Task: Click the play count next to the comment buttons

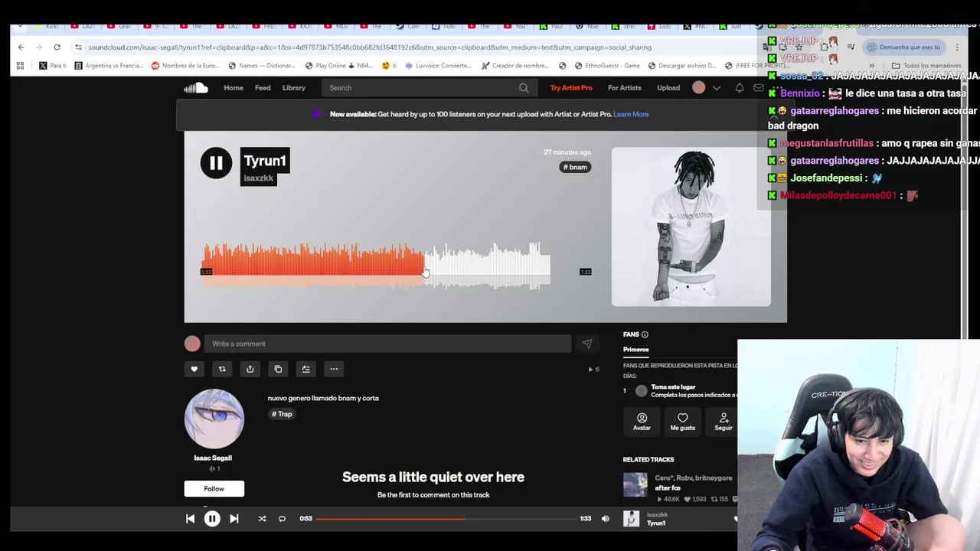Action: point(593,370)
